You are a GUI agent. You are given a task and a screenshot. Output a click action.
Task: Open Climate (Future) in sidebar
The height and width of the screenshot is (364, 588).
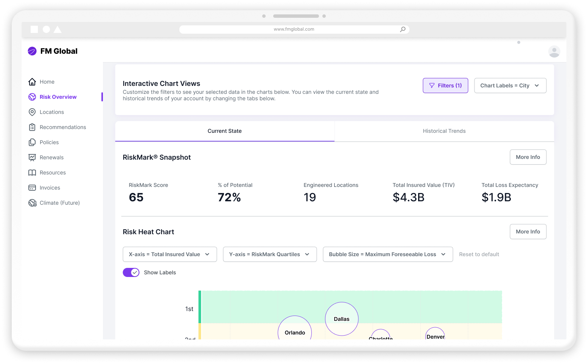coord(60,203)
